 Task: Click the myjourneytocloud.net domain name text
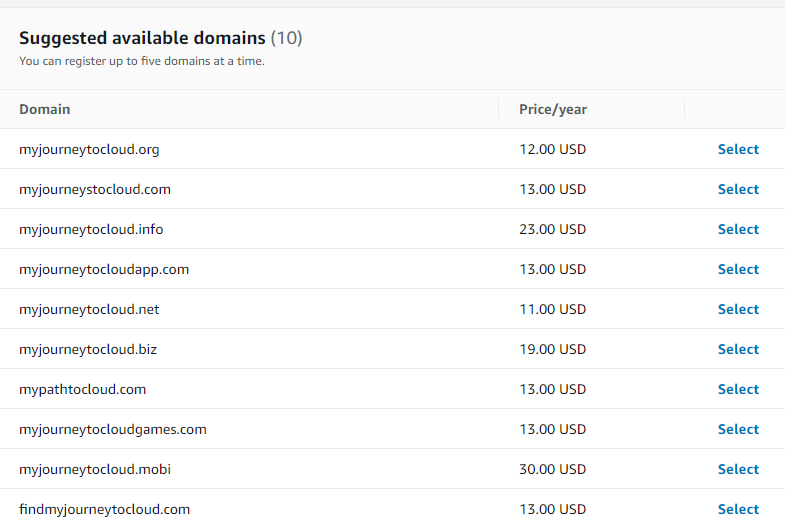tap(89, 309)
